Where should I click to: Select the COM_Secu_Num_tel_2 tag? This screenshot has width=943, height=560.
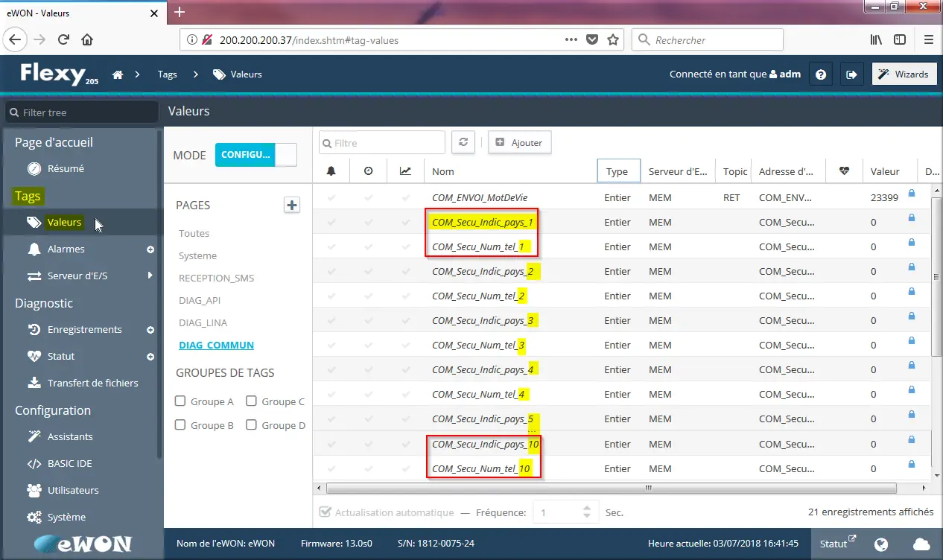(479, 296)
